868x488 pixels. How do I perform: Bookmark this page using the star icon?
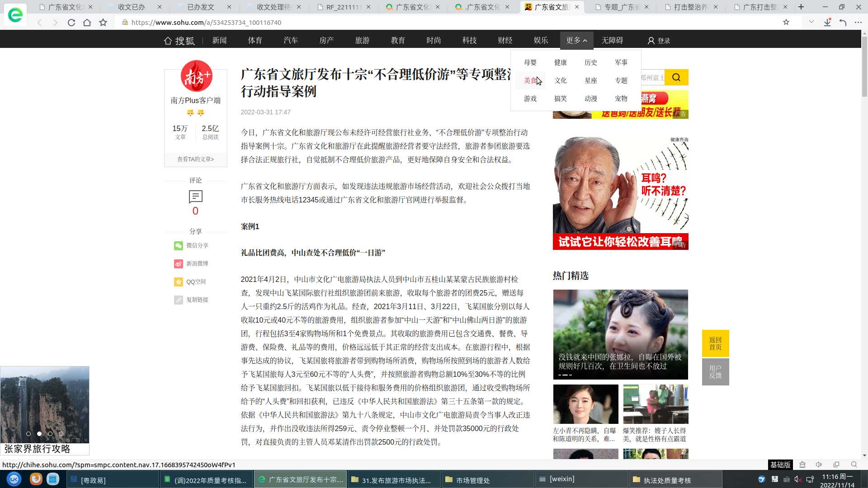(104, 22)
